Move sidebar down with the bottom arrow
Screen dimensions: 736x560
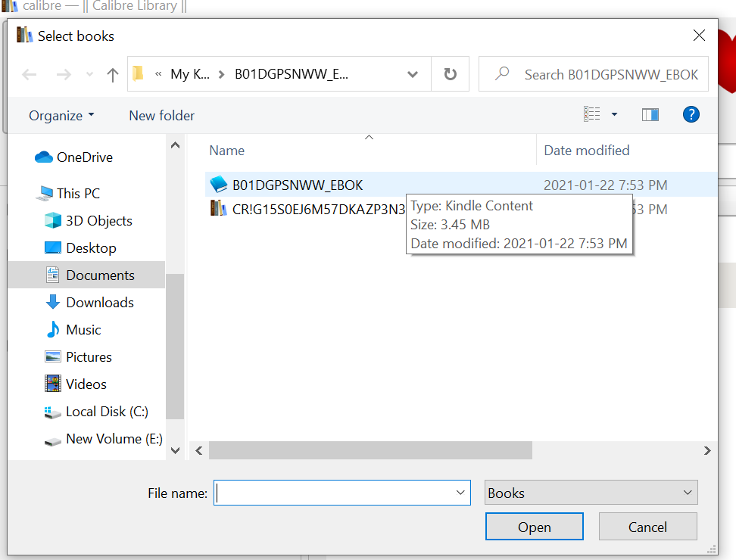click(x=175, y=451)
